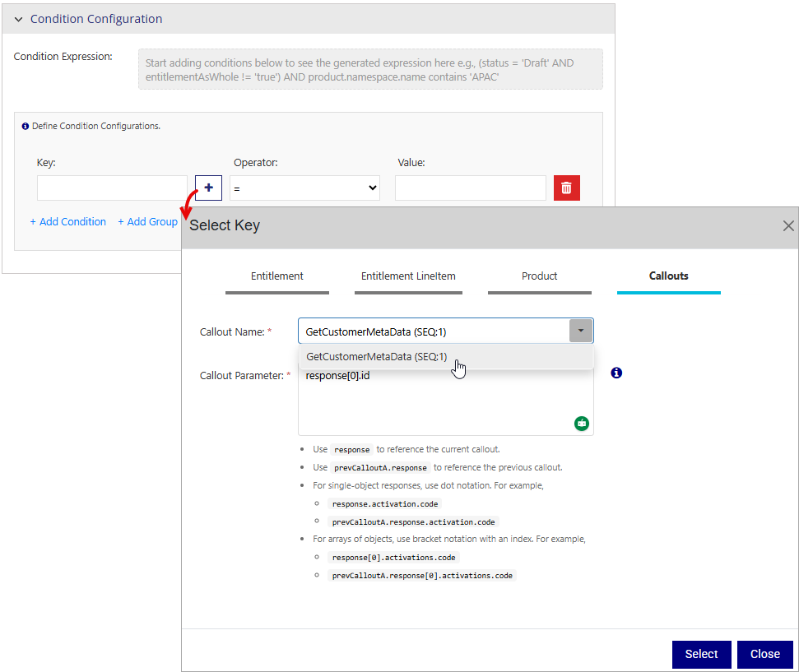
Task: Click info icon beside Callout Parameter field
Action: (616, 373)
